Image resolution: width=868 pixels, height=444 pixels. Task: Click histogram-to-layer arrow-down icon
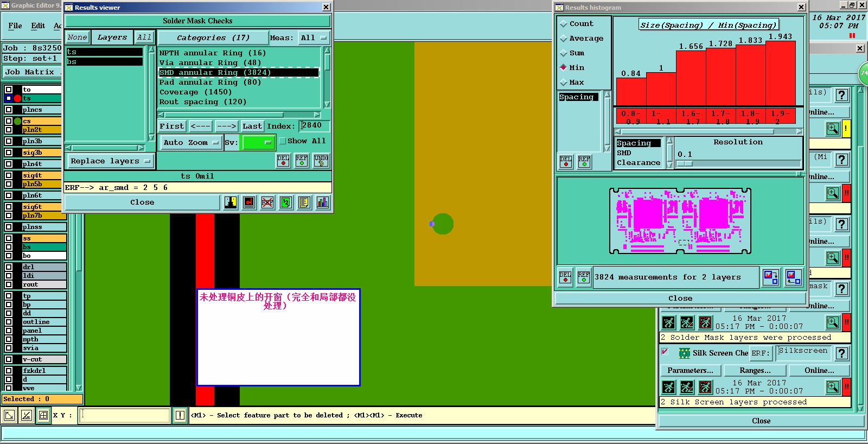pos(771,277)
